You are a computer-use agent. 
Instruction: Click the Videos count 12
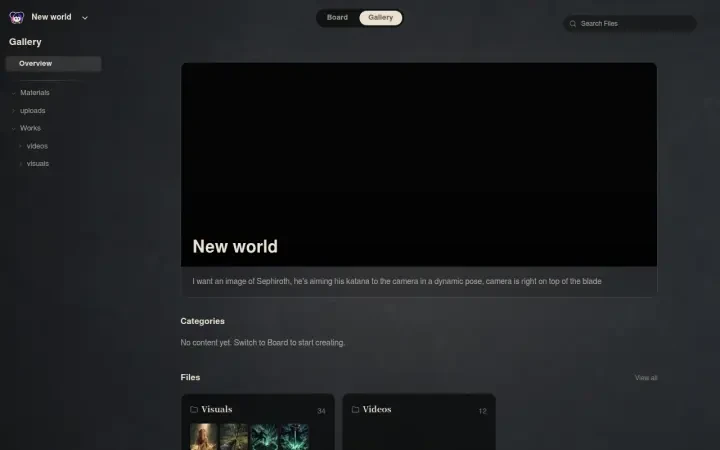pos(482,411)
